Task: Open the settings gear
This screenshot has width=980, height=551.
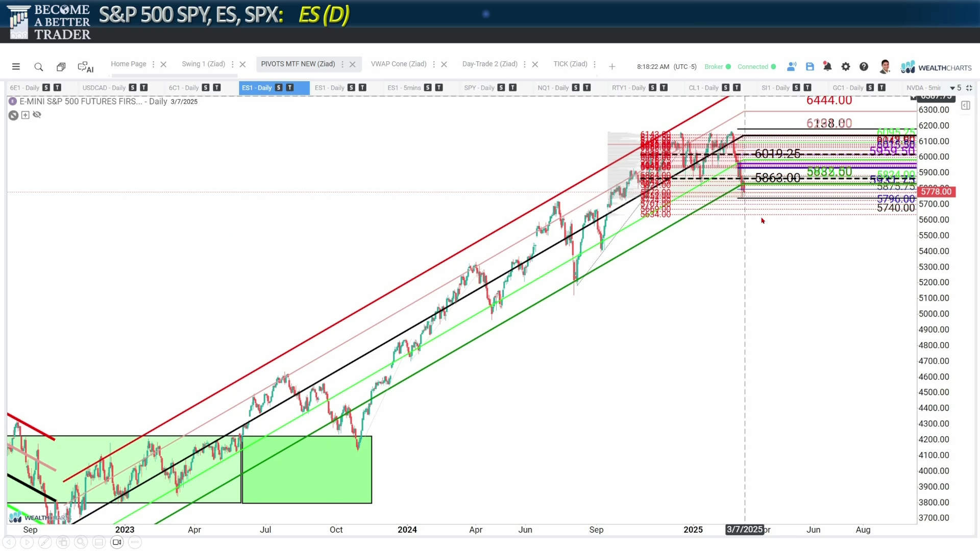Action: pos(846,67)
